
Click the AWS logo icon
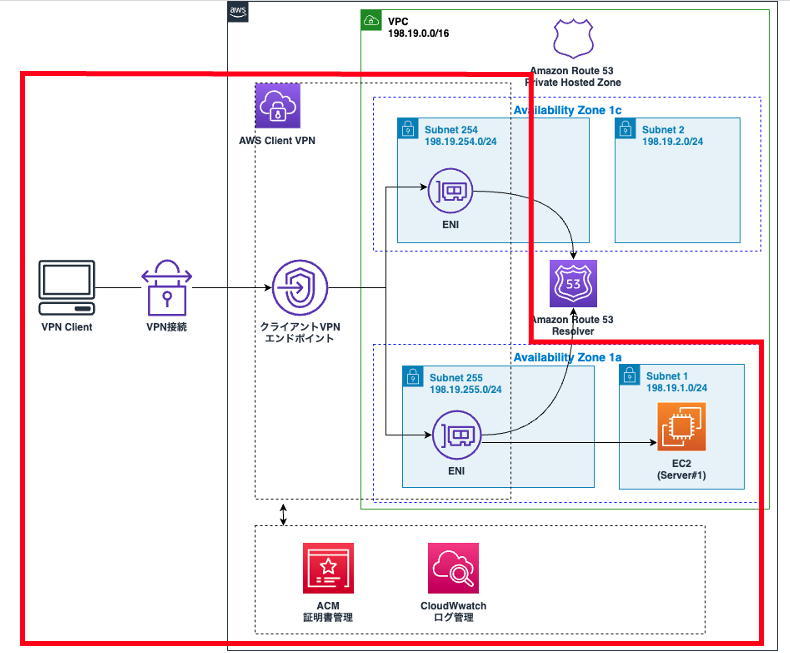(238, 12)
